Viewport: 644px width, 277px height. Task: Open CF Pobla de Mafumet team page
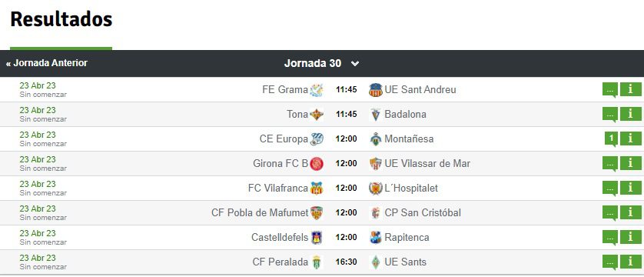pyautogui.click(x=260, y=213)
